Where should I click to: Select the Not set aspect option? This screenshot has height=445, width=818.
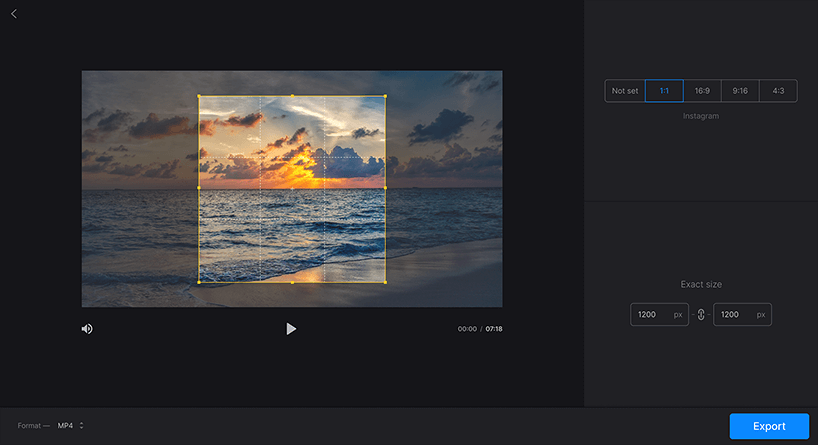coord(625,91)
